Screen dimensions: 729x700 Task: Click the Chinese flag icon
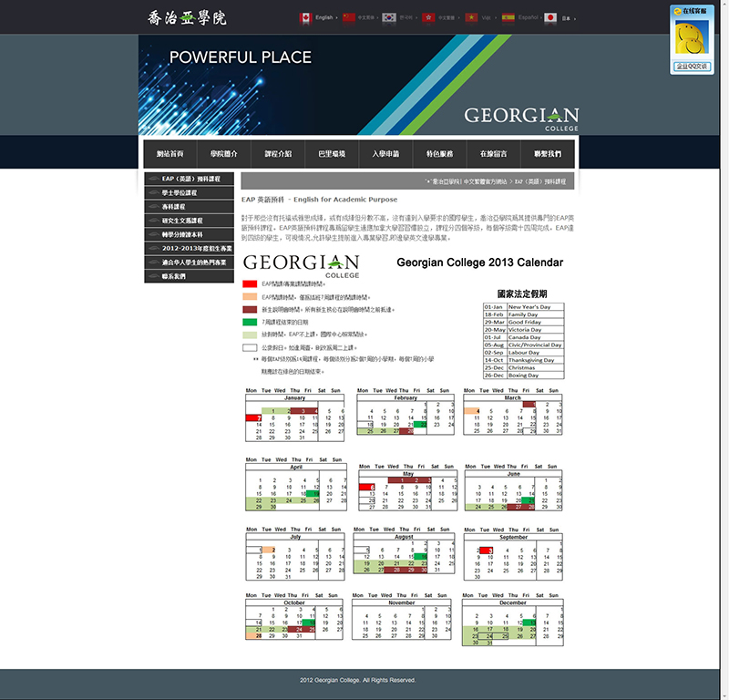349,17
